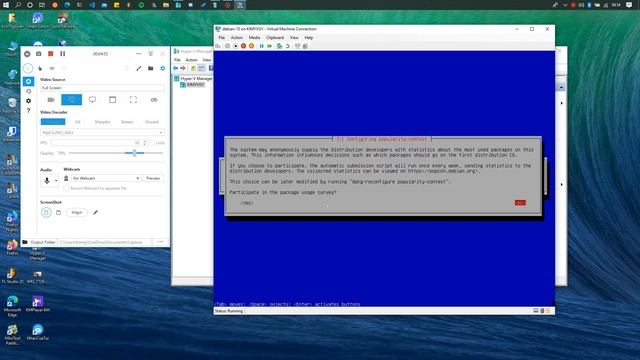
Task: Select the Window video source icon
Action: tap(113, 100)
